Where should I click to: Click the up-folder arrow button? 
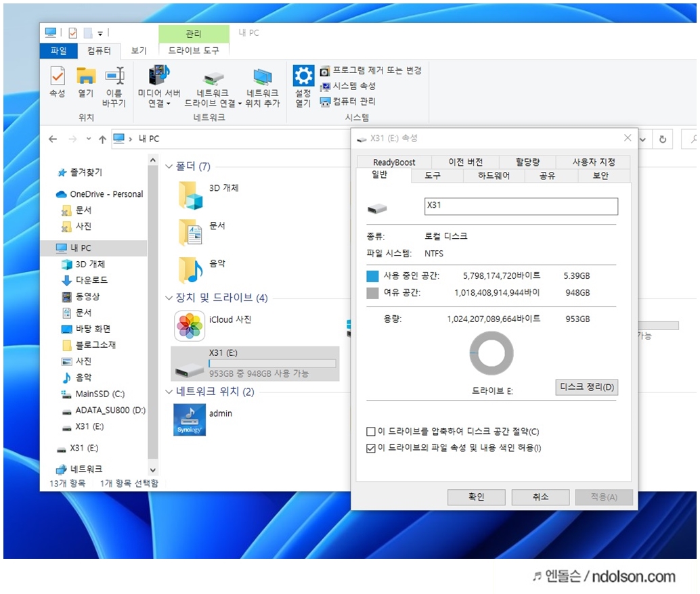pos(102,139)
